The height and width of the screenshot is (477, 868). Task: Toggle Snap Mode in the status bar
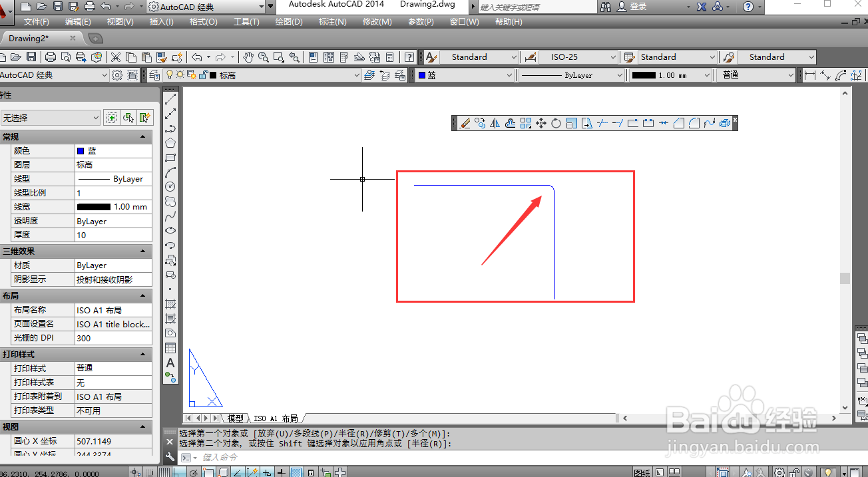pos(149,471)
